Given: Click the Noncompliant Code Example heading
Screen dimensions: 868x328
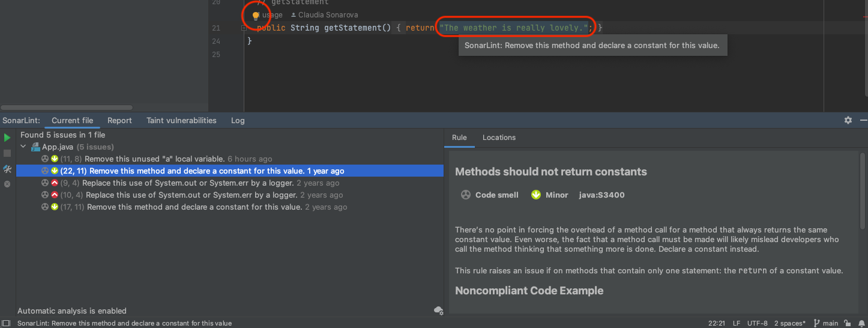Looking at the screenshot, I should [529, 291].
